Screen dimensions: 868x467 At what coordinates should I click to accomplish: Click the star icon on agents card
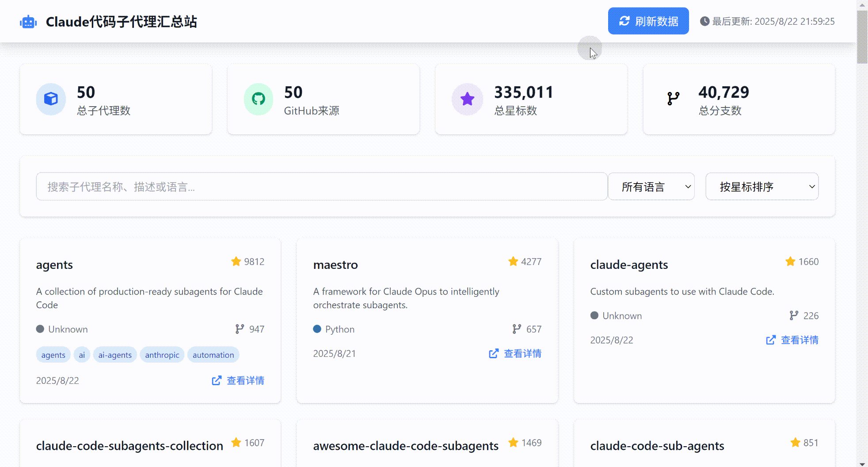[236, 261]
